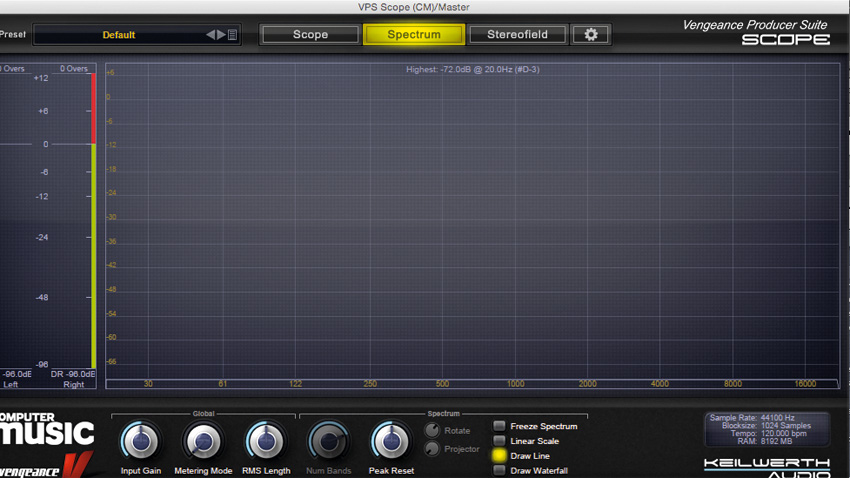Select the Spectrum tab
Screen dimensions: 850x478
click(x=414, y=35)
